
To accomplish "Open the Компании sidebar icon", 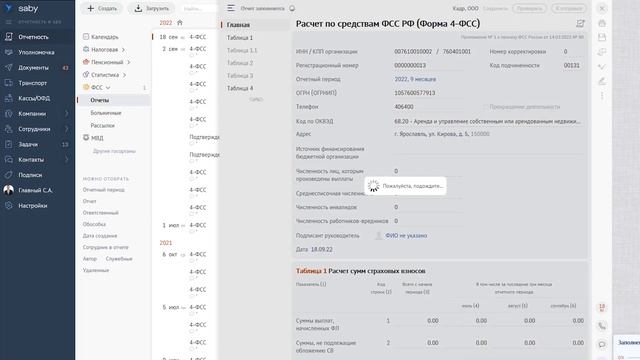I will pos(9,113).
